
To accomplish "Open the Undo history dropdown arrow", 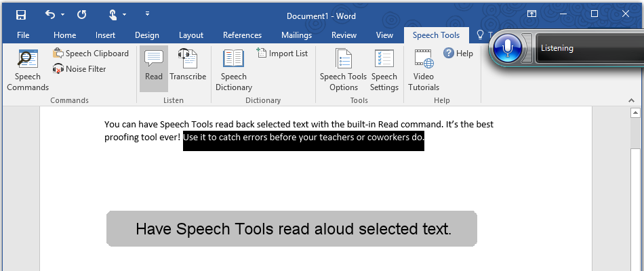I will click(62, 15).
